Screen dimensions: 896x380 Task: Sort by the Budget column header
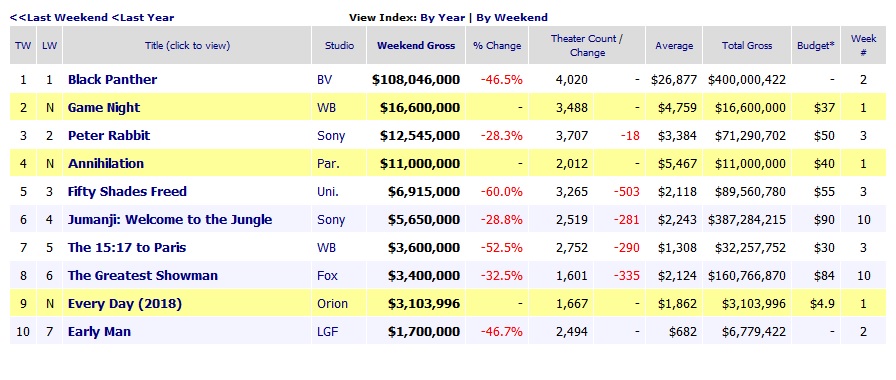[x=816, y=46]
